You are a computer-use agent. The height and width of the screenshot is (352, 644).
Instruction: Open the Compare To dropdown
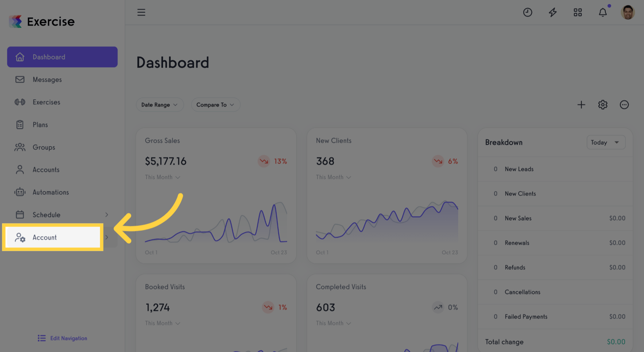[x=215, y=105]
